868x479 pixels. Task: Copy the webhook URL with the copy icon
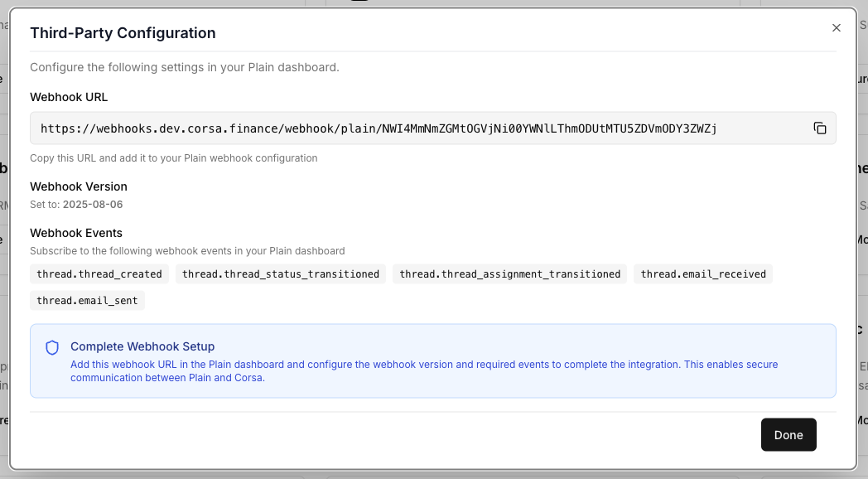pyautogui.click(x=820, y=128)
